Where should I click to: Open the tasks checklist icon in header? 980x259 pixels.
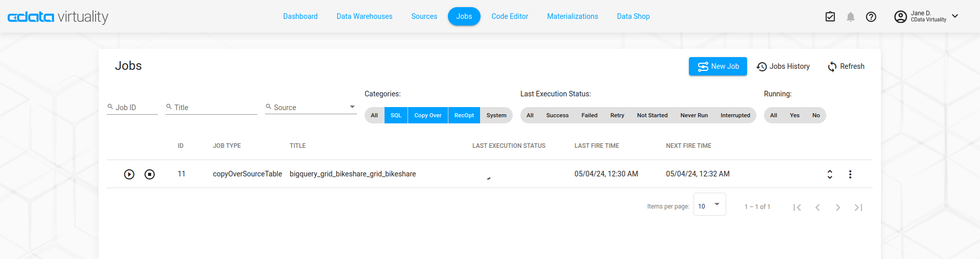point(830,17)
